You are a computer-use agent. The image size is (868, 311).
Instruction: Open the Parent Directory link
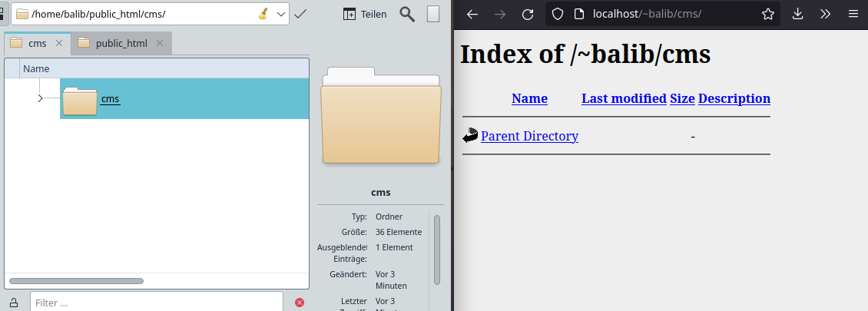click(529, 136)
